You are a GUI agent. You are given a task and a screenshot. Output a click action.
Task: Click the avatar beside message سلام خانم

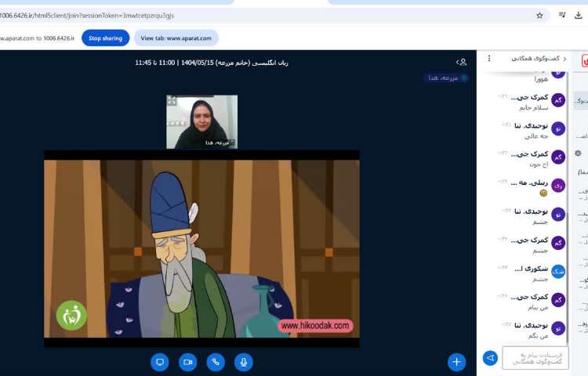[558, 100]
